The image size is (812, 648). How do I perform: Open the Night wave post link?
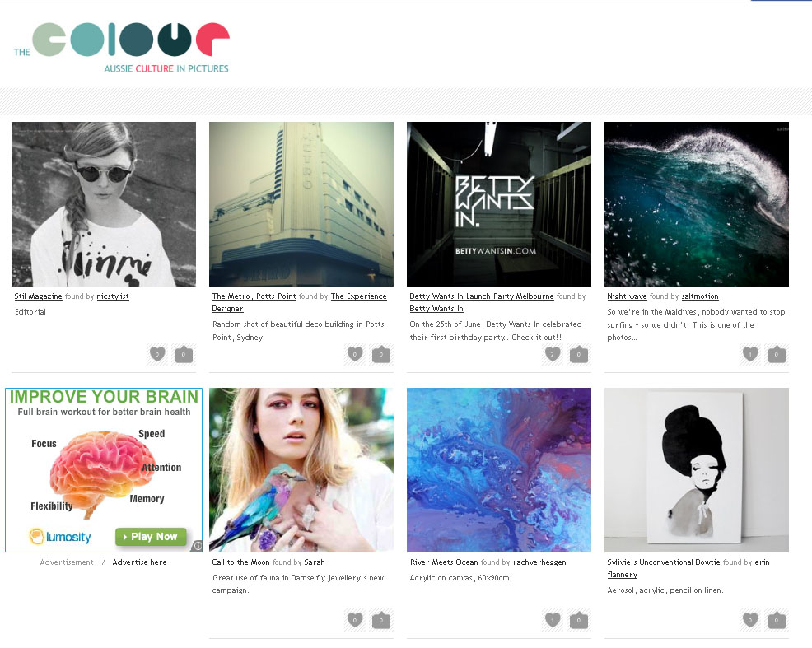coord(628,296)
